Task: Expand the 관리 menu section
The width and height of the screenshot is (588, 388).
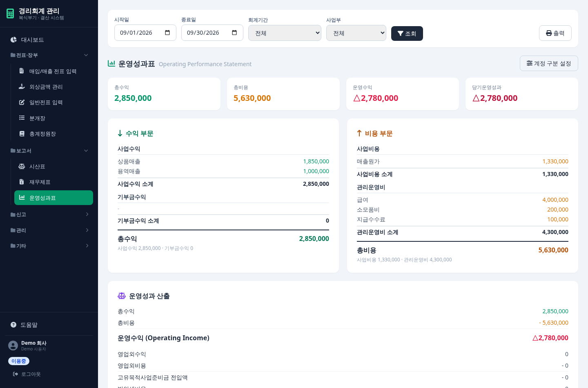Action: [x=49, y=230]
